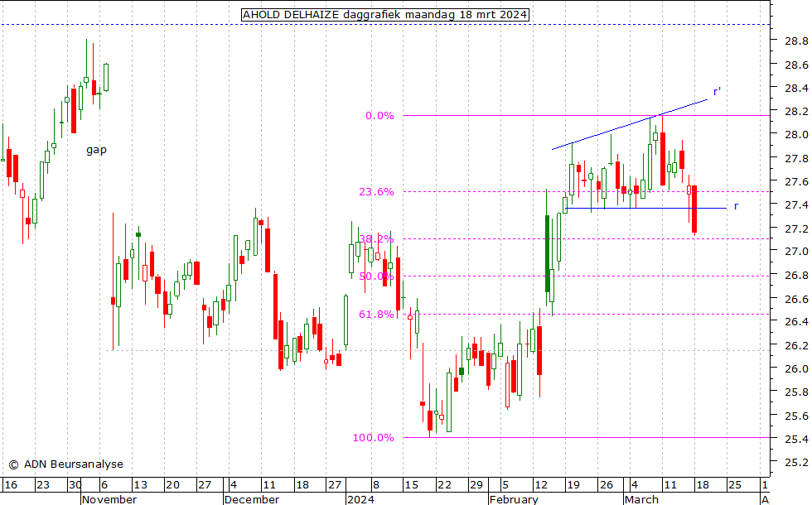Click the 26.2 price axis value
Viewport: 812px width, 505px height.
(796, 345)
